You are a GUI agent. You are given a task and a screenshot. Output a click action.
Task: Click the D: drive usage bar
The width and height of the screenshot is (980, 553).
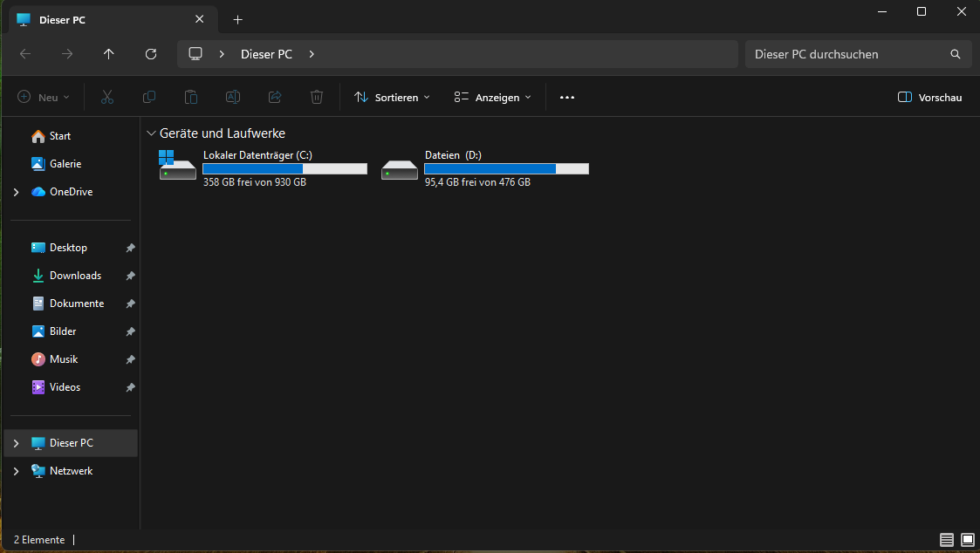pos(506,168)
